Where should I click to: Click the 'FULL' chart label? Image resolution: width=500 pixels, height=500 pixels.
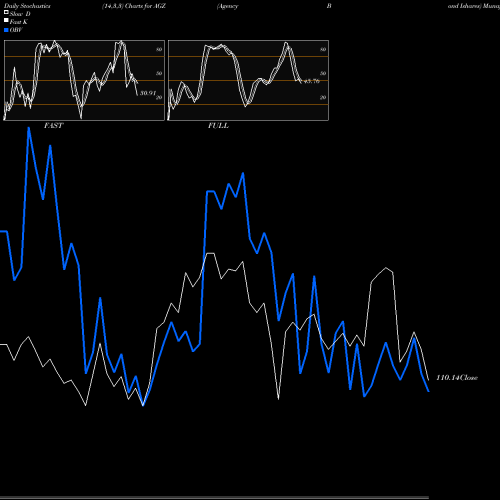click(218, 126)
